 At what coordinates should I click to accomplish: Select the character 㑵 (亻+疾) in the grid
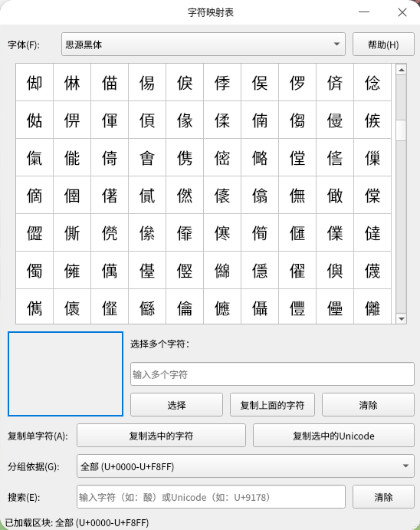pyautogui.click(x=372, y=120)
